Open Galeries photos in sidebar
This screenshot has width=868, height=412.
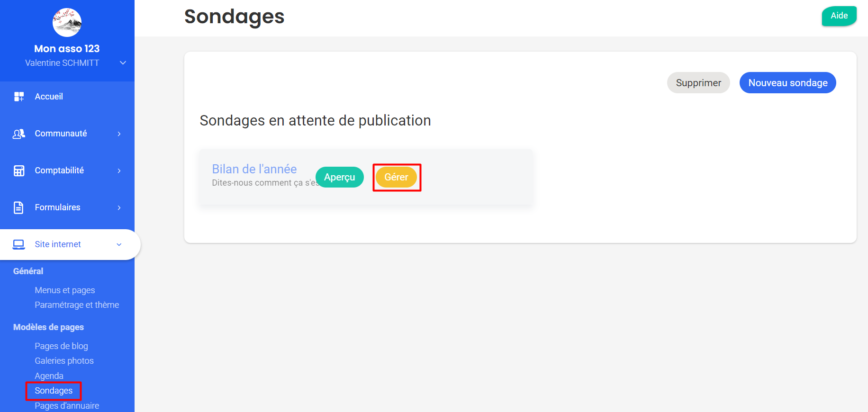pos(64,361)
